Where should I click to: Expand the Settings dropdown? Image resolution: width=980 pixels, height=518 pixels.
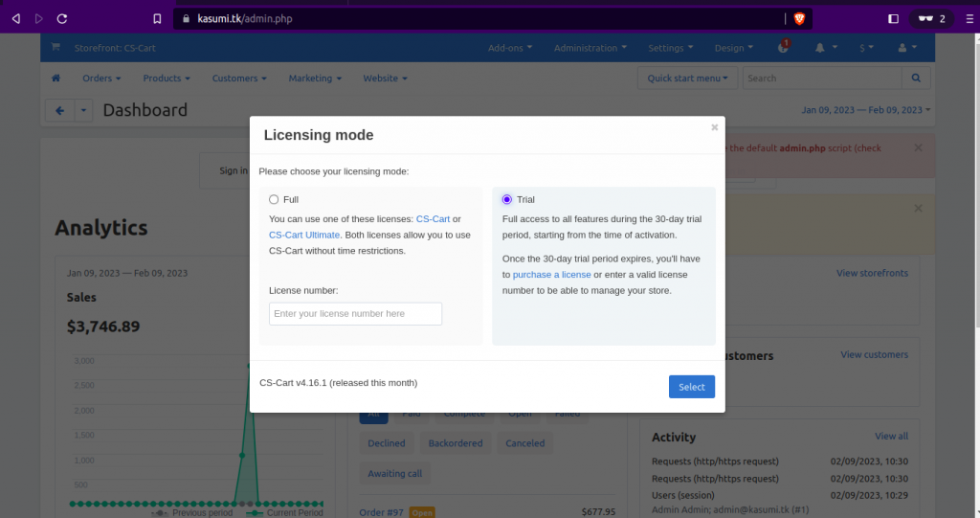671,48
